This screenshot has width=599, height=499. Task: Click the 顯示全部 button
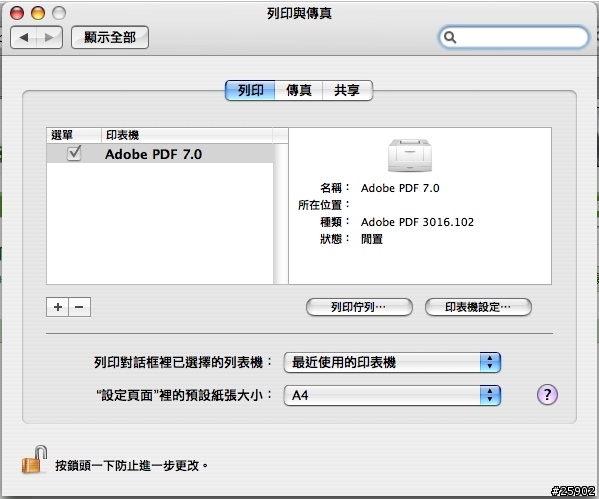(x=110, y=37)
